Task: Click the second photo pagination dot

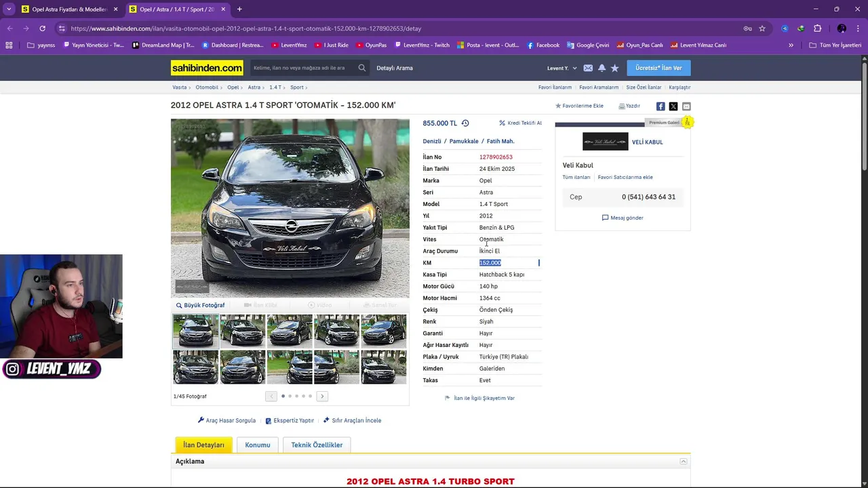Action: (290, 396)
